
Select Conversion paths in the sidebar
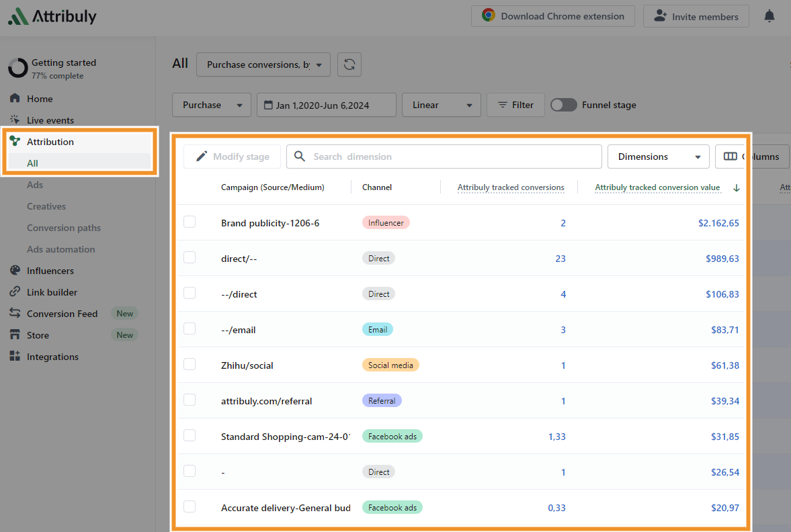(x=63, y=228)
